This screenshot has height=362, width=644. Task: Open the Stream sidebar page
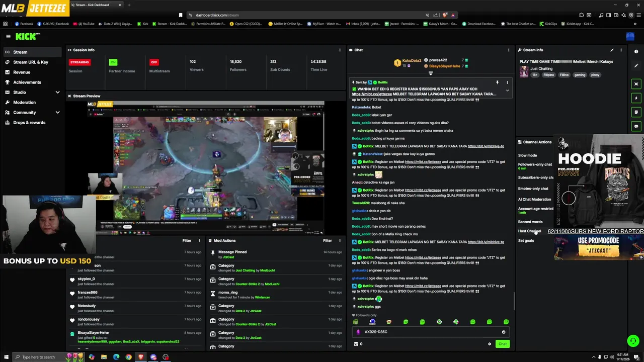(32, 52)
